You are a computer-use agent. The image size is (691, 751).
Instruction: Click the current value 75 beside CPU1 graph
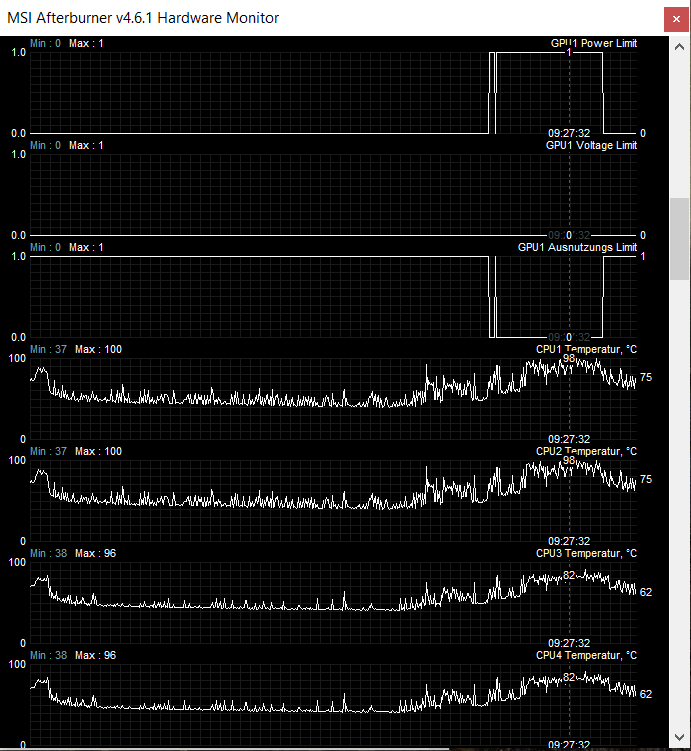[646, 377]
